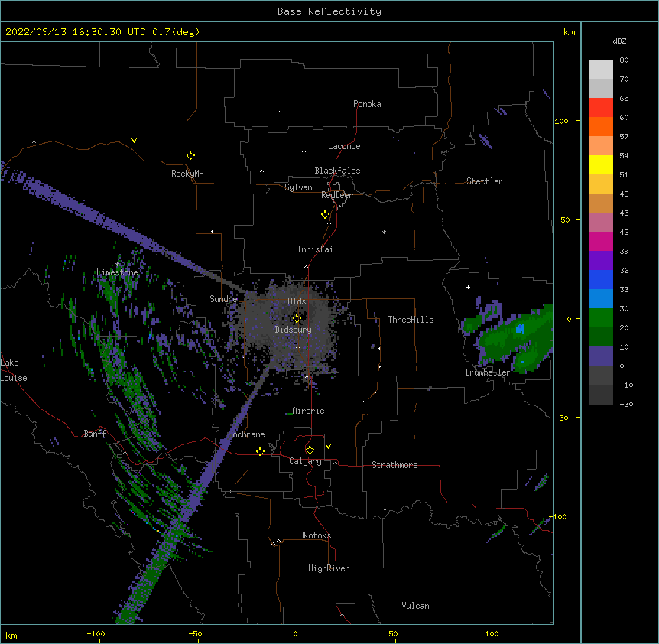The image size is (659, 644).
Task: Click the RedDeer city label
Action: click(x=336, y=195)
